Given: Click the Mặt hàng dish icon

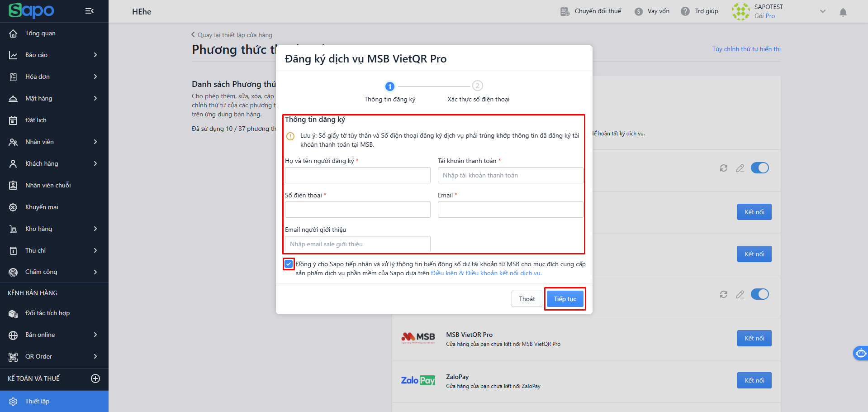Looking at the screenshot, I should pyautogui.click(x=13, y=98).
